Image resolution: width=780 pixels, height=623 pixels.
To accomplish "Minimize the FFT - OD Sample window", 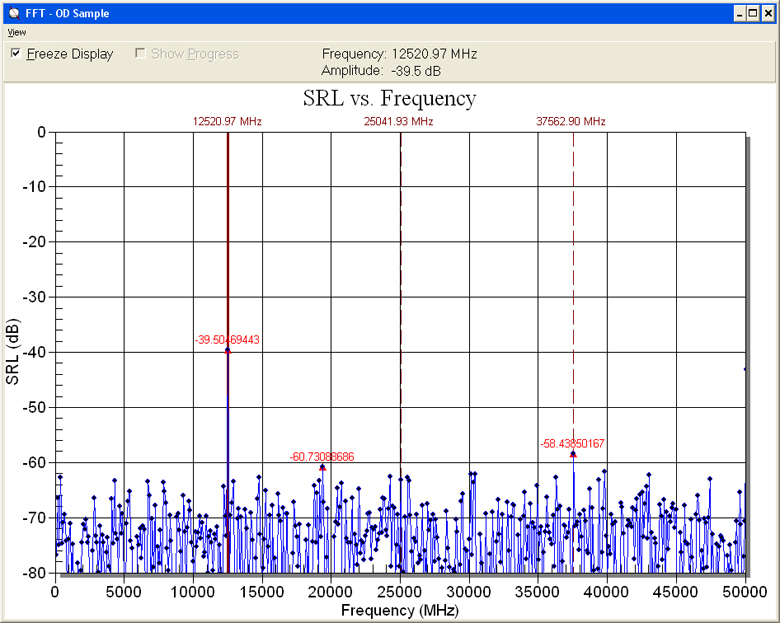I will tap(739, 13).
